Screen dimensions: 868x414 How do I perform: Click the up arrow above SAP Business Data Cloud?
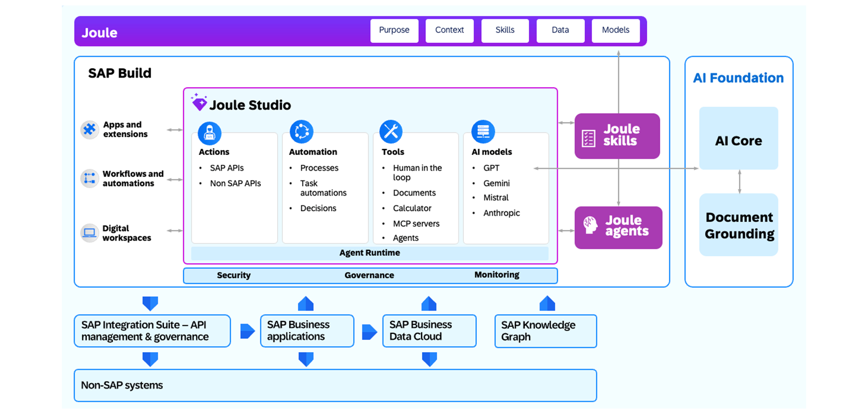tap(429, 303)
